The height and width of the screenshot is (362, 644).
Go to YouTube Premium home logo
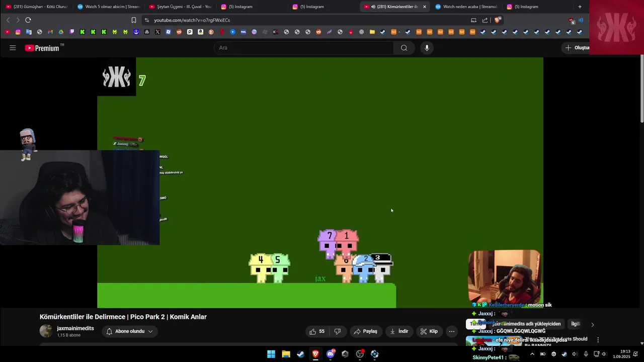42,48
